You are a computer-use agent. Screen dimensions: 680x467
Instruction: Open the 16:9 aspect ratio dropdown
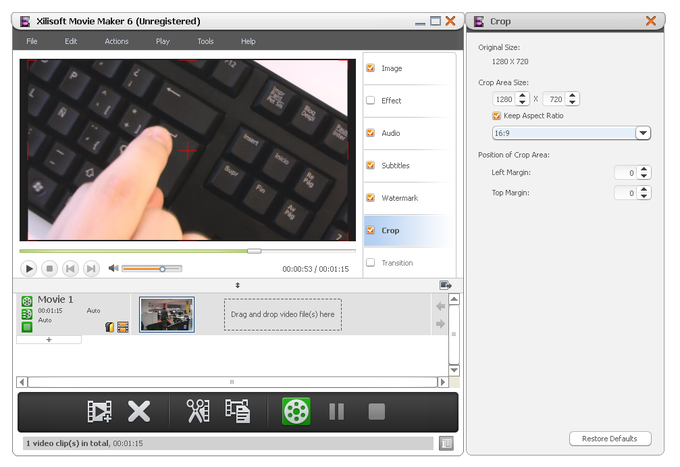pyautogui.click(x=643, y=133)
